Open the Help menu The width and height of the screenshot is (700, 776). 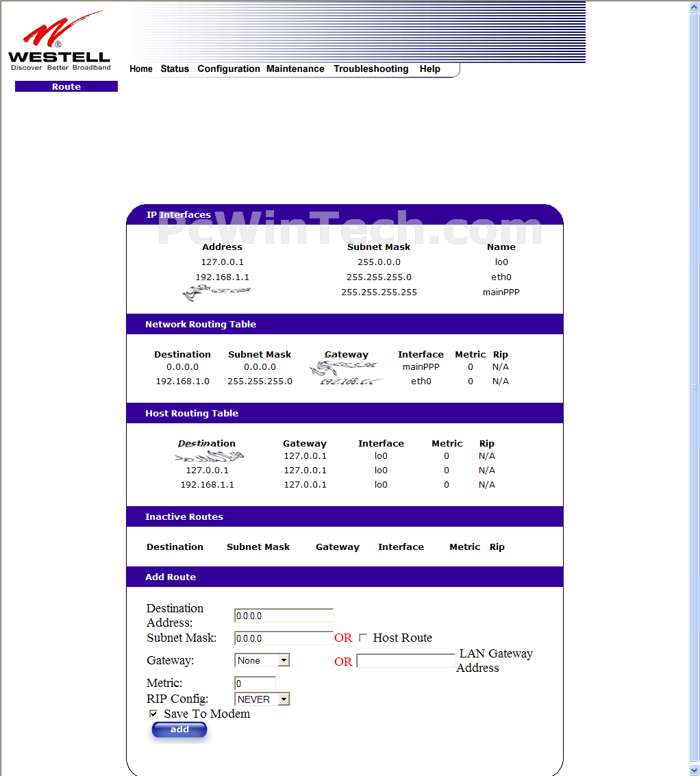coord(429,68)
